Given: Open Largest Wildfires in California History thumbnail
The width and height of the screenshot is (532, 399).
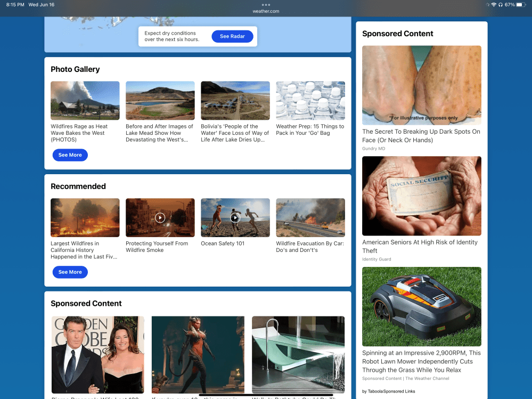Looking at the screenshot, I should [85, 217].
